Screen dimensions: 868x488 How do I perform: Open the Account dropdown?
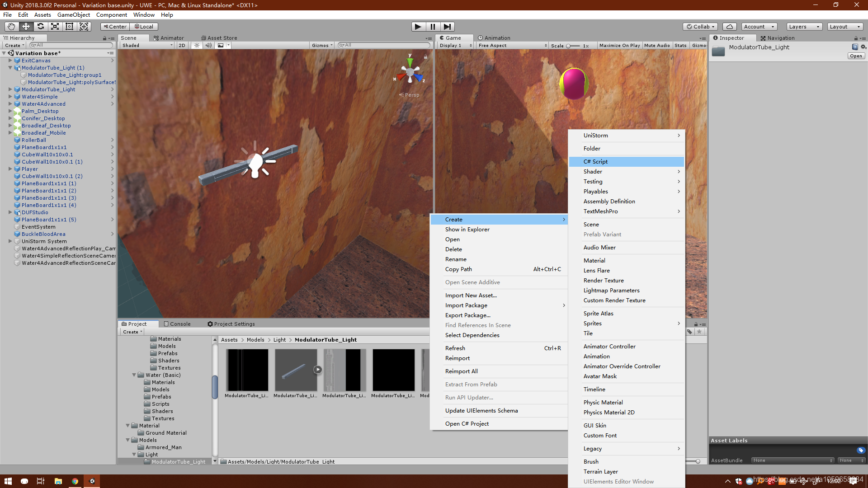click(x=759, y=27)
